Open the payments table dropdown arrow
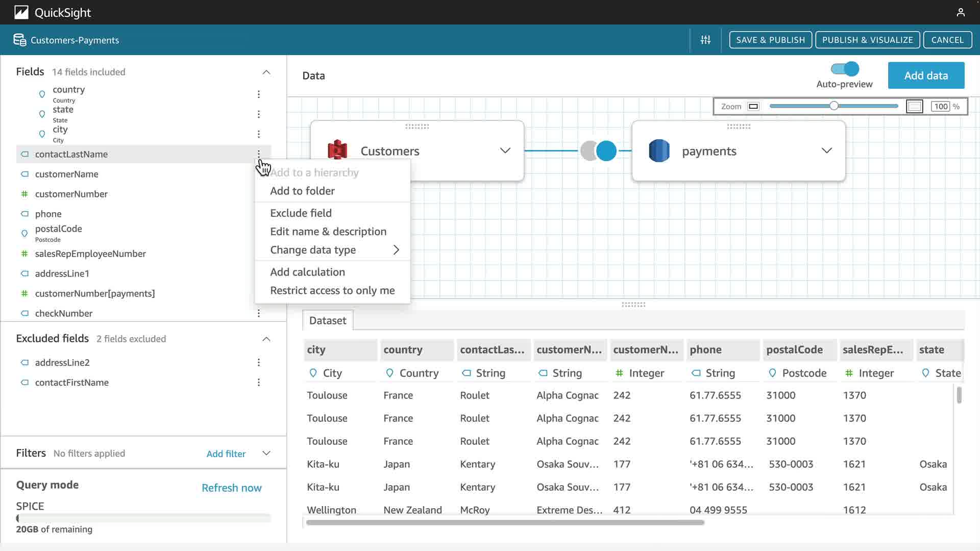 826,151
